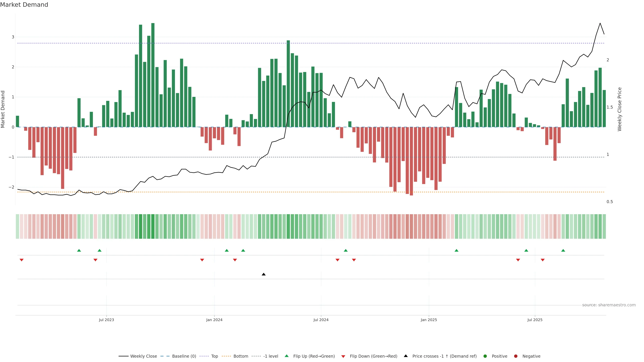Click the source: sharemaestro.com text

point(609,305)
